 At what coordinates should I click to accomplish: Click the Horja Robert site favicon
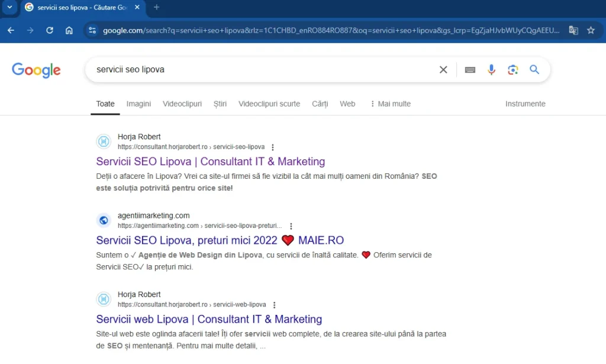104,141
